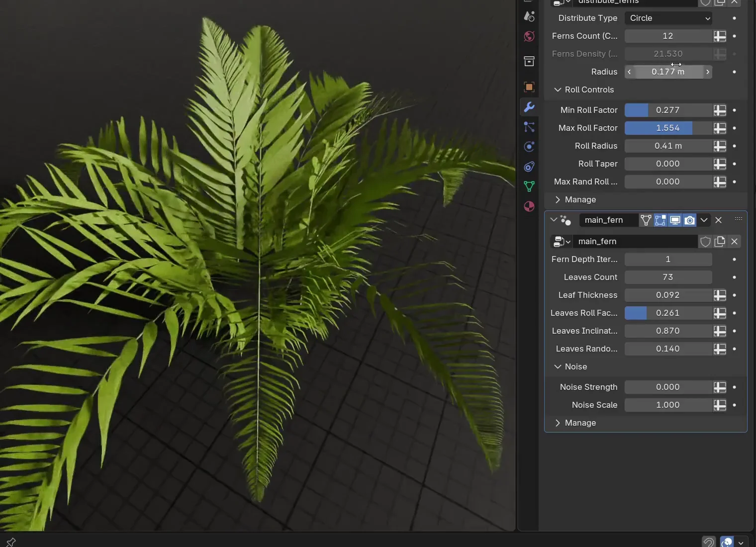756x547 pixels.
Task: Open the World properties tab
Action: coord(529,36)
